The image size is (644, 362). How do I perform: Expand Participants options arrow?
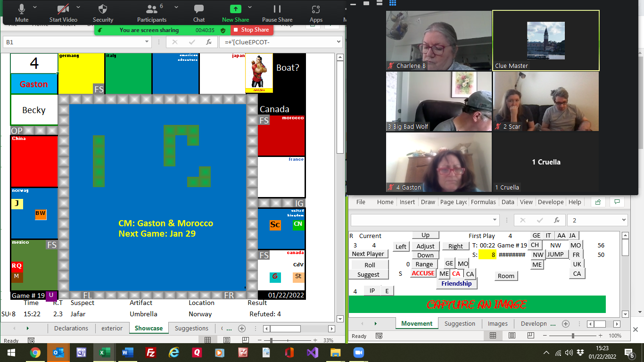[176, 8]
